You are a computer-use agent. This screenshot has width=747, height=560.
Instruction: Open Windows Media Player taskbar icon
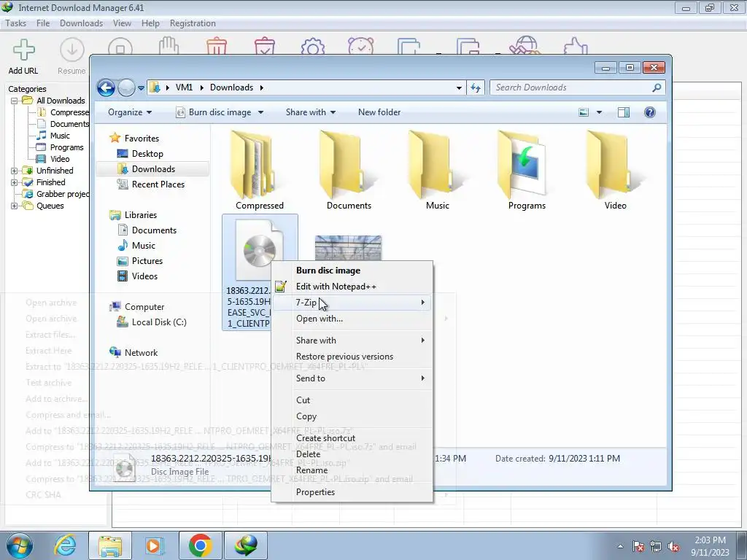coord(153,545)
